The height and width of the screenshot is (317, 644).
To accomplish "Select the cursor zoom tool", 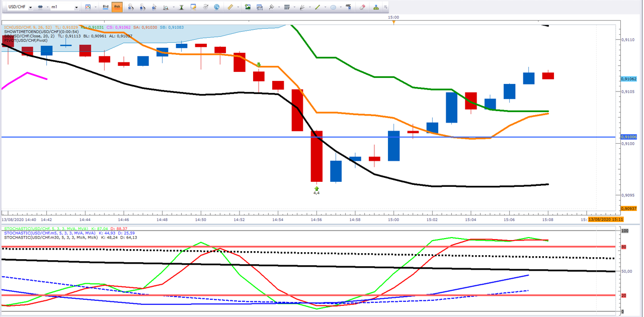I will (x=154, y=7).
